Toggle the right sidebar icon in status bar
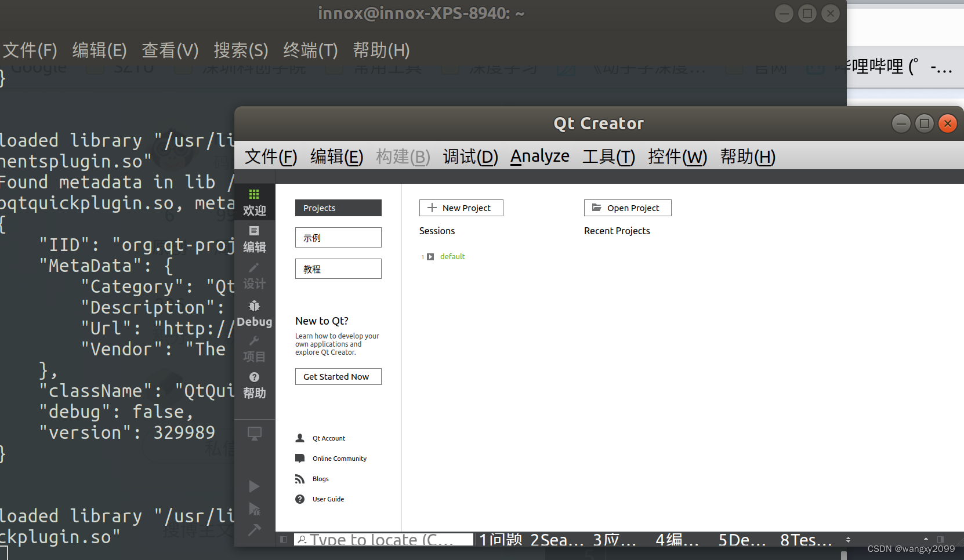964x560 pixels. click(940, 539)
